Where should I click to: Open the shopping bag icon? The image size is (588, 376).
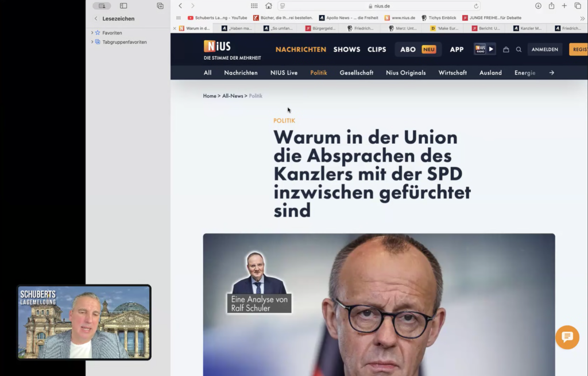pos(506,49)
